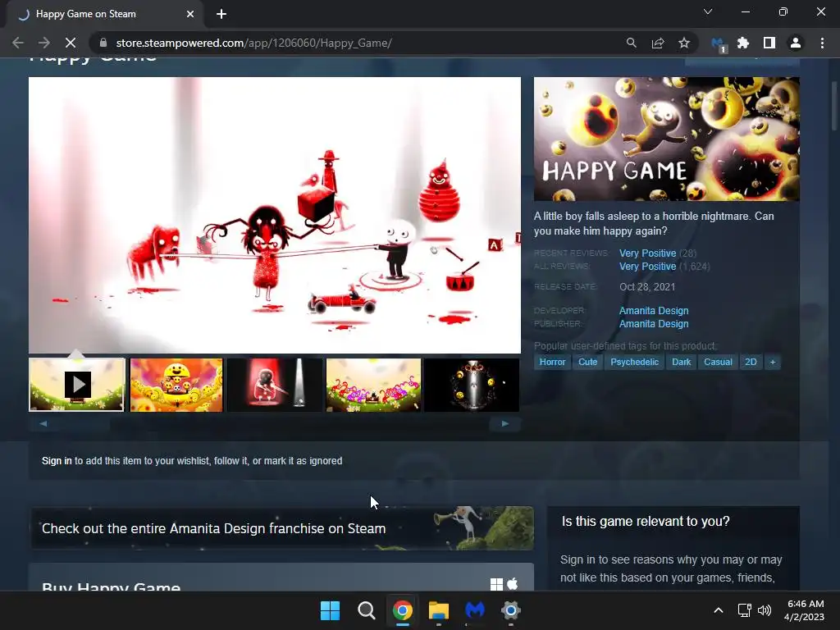
Task: Open the Malwarebytes extension icon in toolbar
Action: click(x=718, y=44)
